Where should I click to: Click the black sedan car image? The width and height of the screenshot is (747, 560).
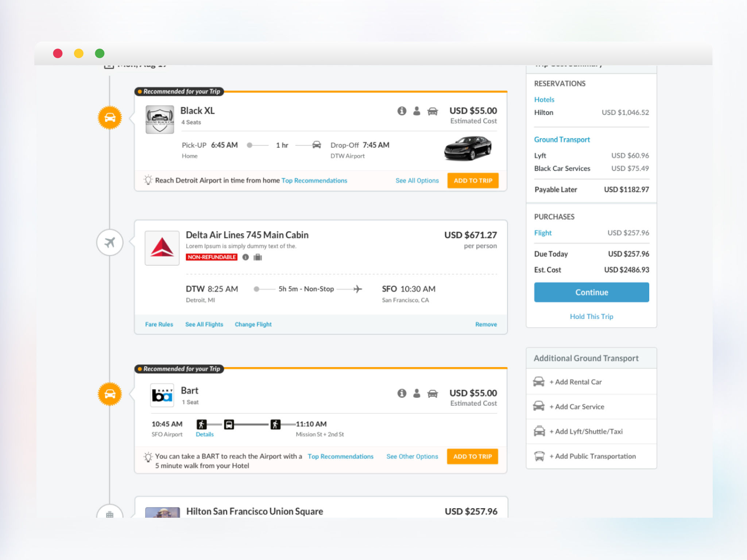(468, 148)
